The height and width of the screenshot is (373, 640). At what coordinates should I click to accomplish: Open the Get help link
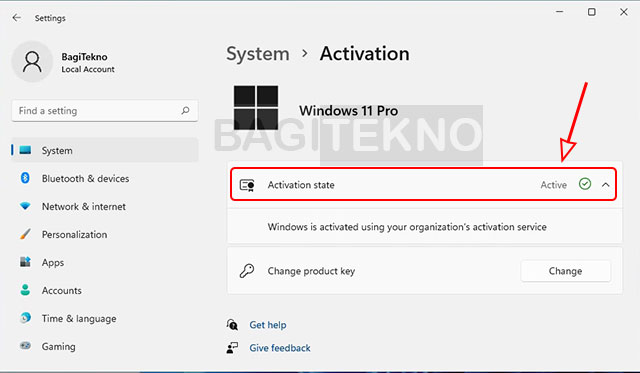[x=268, y=325]
